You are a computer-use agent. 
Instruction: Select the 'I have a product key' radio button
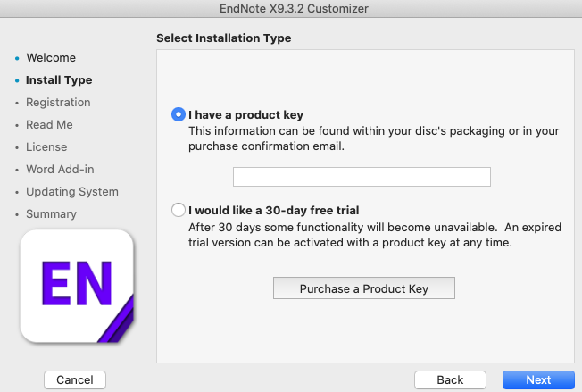coord(179,114)
